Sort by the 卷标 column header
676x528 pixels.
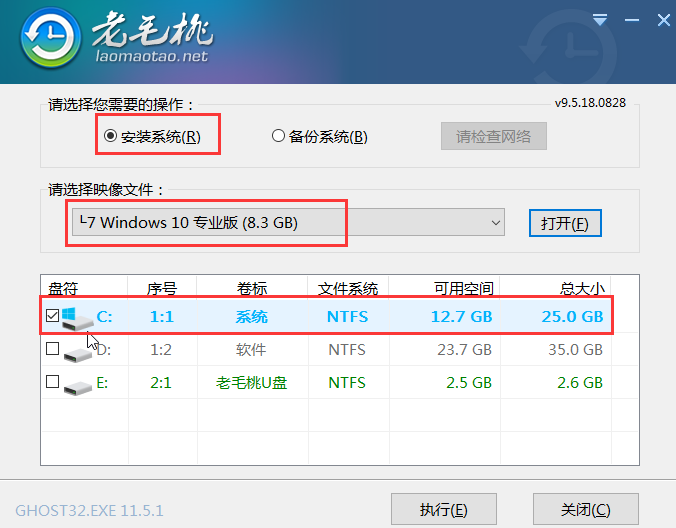coord(252,288)
